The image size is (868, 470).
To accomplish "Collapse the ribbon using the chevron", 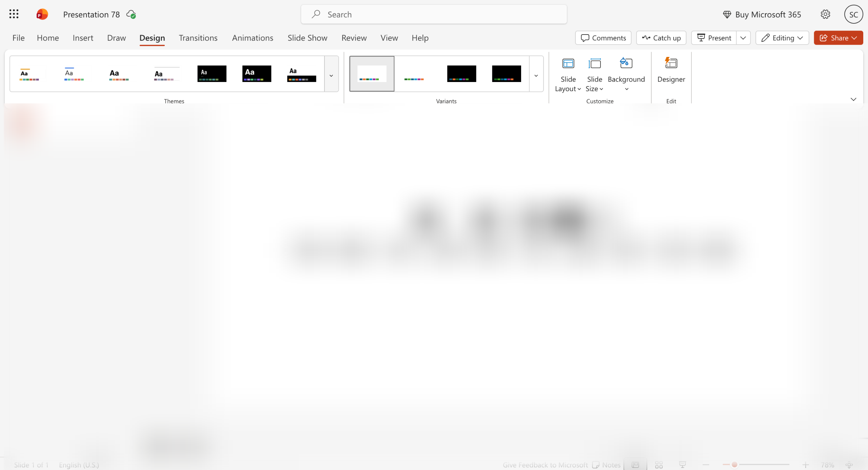I will pos(853,99).
